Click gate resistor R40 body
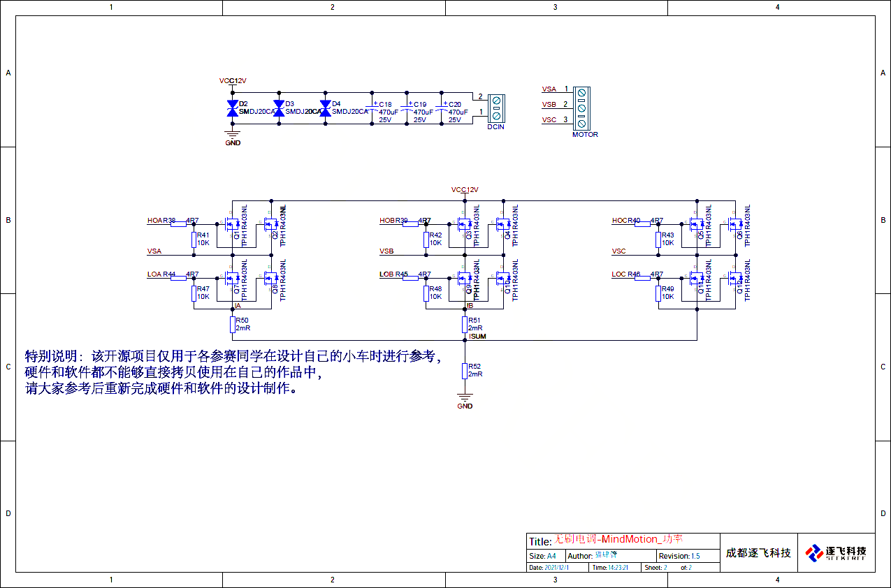The image size is (891, 588). click(x=643, y=224)
